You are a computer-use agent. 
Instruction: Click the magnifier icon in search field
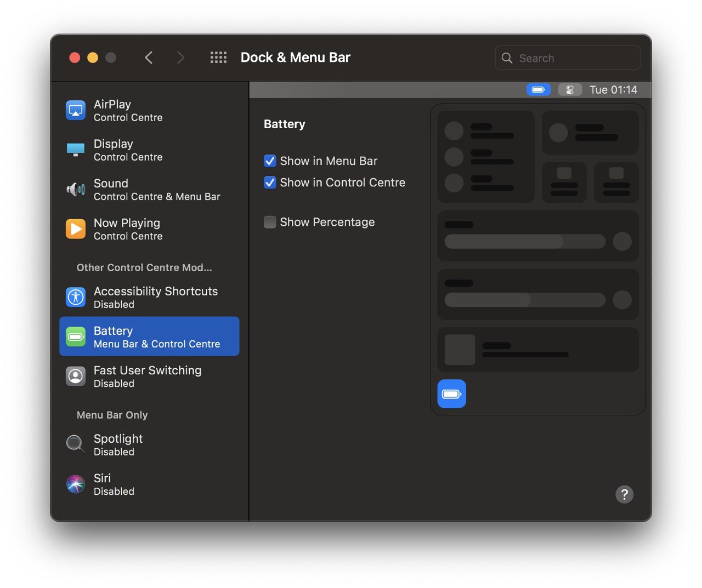(507, 58)
